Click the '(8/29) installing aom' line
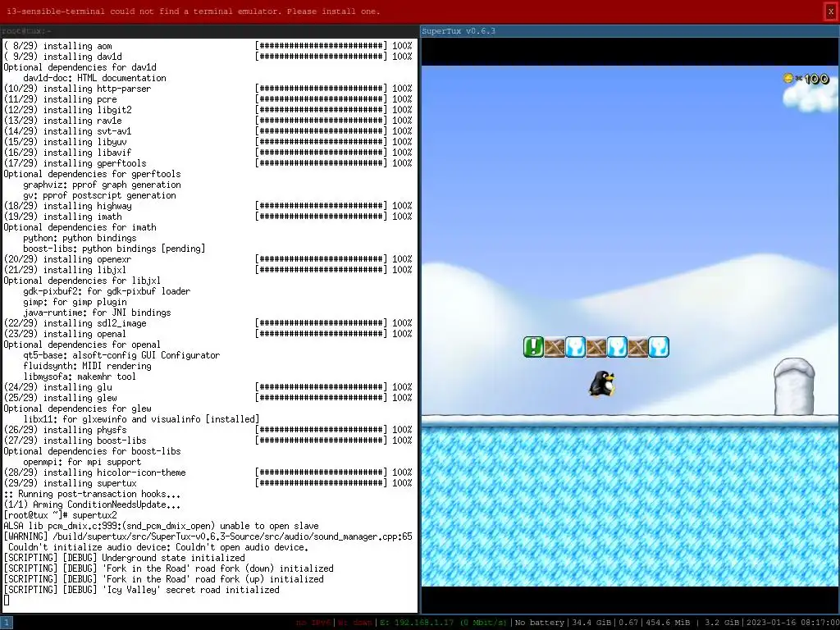 click(x=58, y=46)
